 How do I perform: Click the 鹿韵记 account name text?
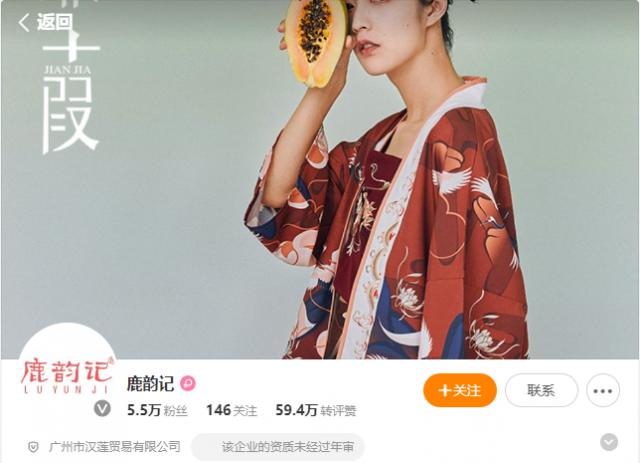[150, 383]
